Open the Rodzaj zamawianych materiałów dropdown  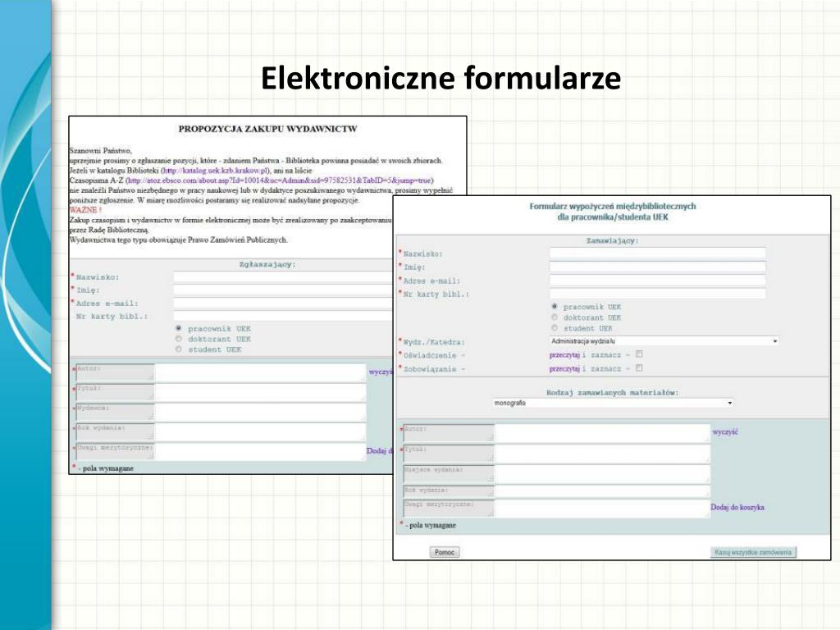[612, 403]
